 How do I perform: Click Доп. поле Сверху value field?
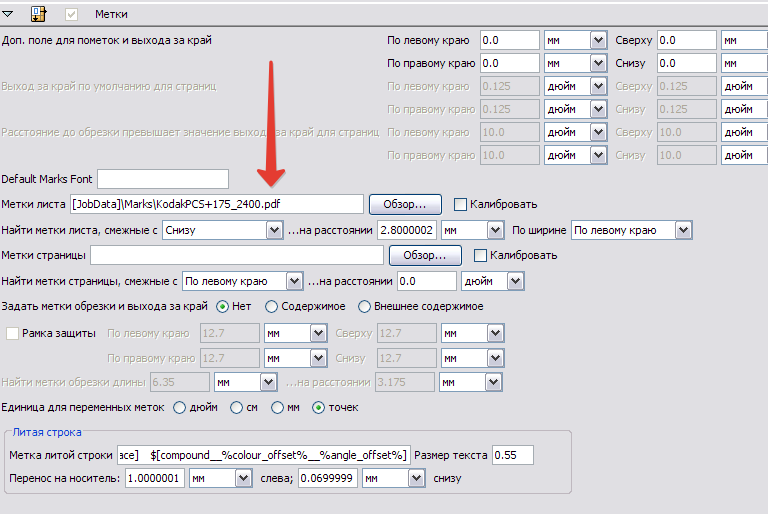(686, 40)
